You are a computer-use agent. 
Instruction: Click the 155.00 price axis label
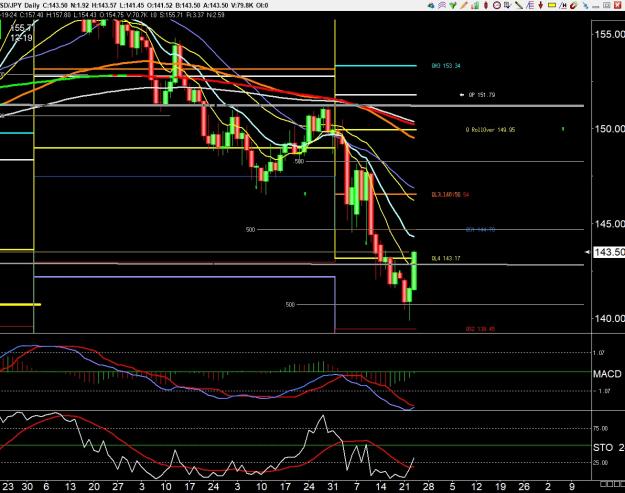coord(609,34)
